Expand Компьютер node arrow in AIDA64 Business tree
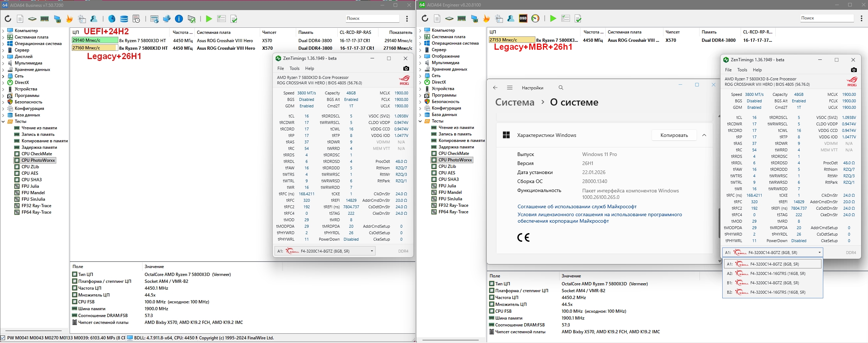The image size is (868, 343). pos(3,31)
